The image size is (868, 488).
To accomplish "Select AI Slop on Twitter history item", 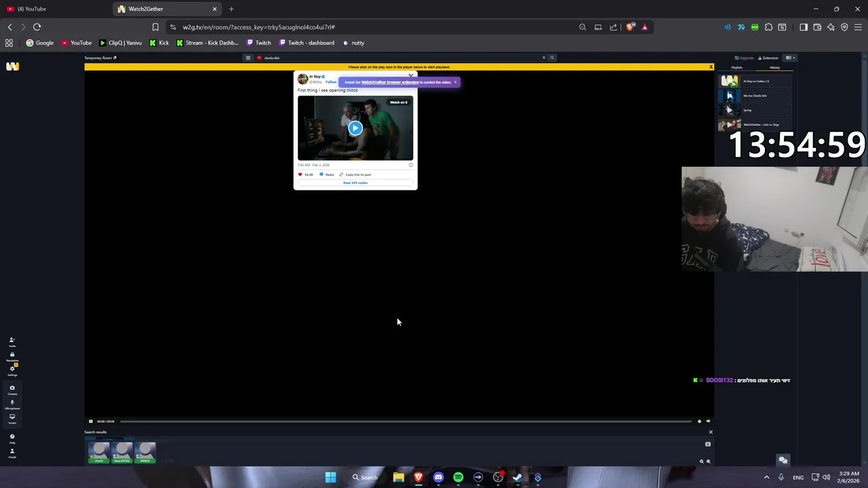I will 755,81.
